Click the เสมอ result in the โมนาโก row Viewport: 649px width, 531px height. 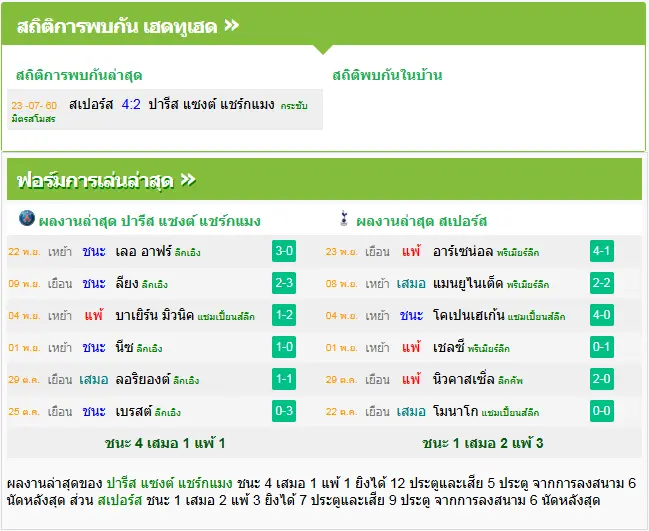[x=411, y=411]
